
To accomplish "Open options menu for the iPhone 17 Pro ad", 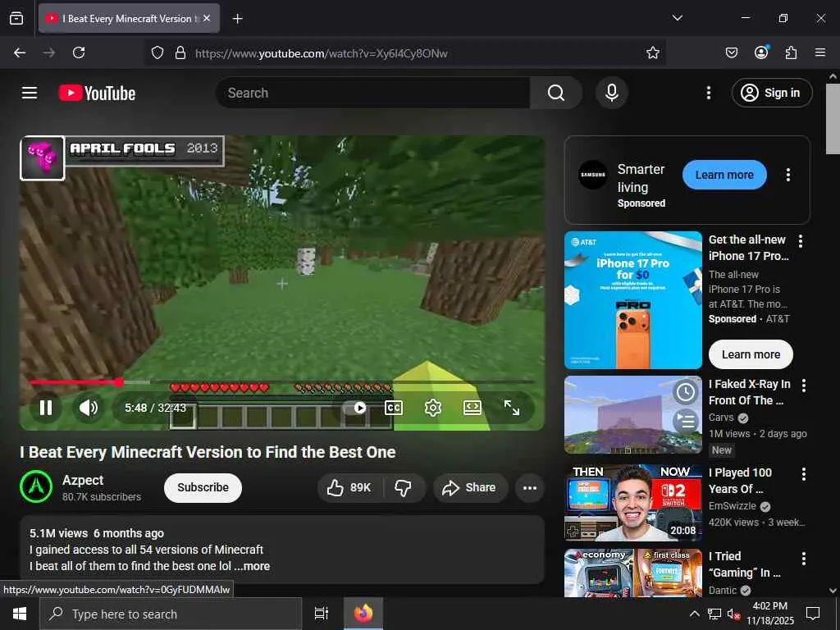I will 801,241.
